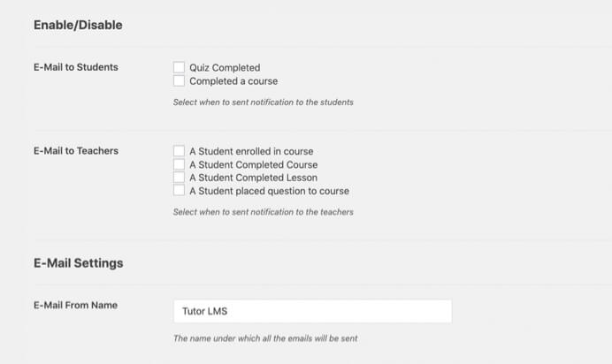The image size is (612, 364).
Task: Enable the A Student Completed Lesson checkbox
Action: pos(179,178)
